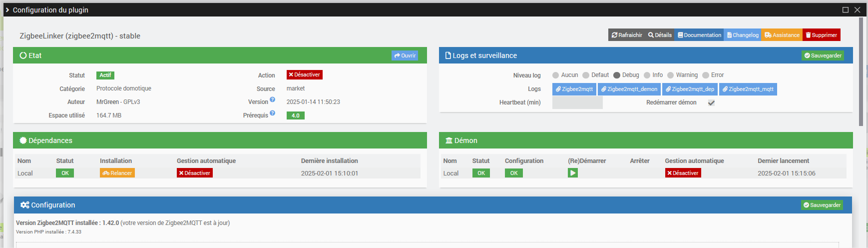Select Error log level
Viewport: 868px width, 248px height.
(706, 75)
